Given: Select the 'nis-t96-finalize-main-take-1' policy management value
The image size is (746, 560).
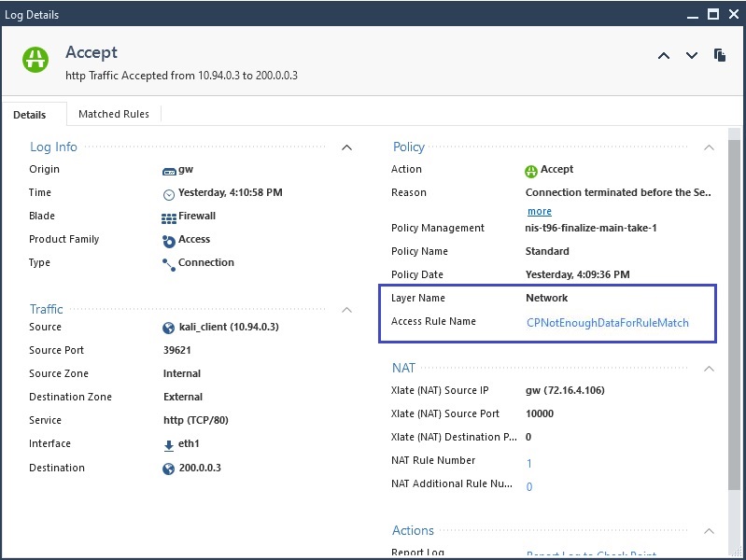Looking at the screenshot, I should click(591, 228).
